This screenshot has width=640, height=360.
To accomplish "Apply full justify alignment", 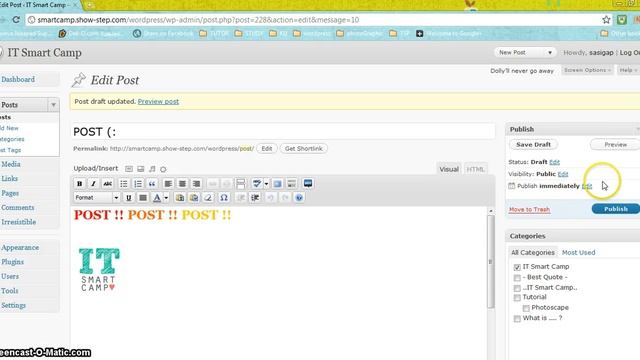I will click(143, 198).
